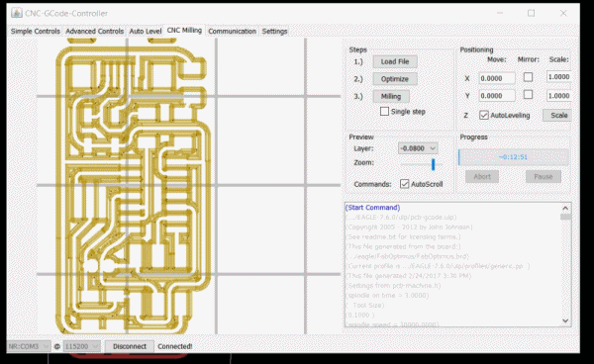Open the Simple Controls tab
This screenshot has height=364, width=594.
[x=36, y=31]
